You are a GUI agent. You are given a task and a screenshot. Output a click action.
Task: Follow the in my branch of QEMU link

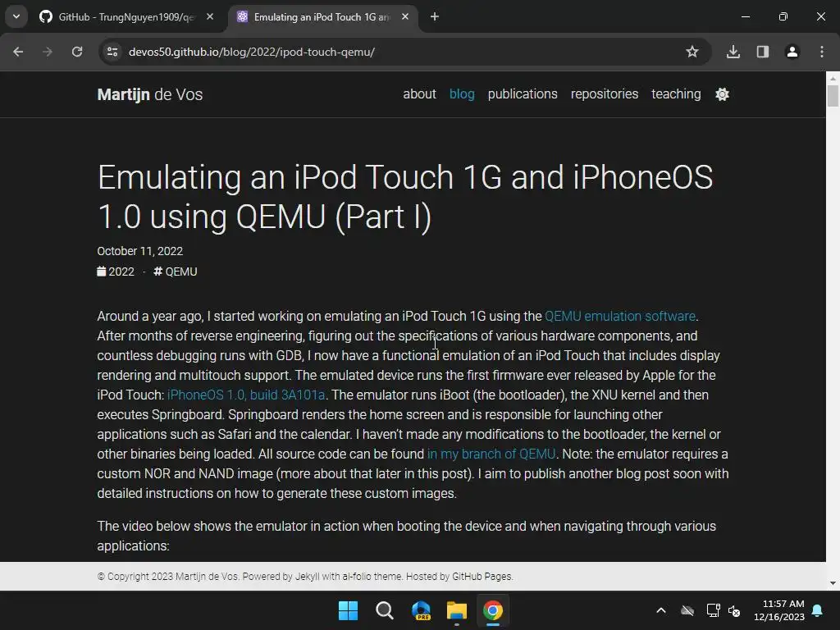(491, 454)
